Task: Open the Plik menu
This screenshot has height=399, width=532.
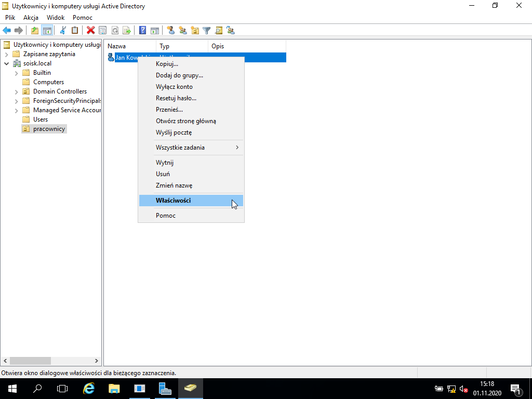Action: pyautogui.click(x=10, y=18)
